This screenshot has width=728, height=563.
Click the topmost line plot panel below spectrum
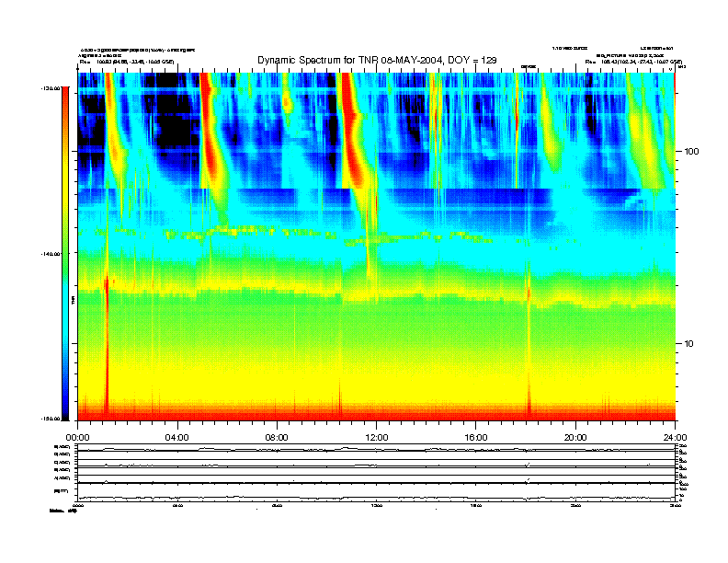(x=376, y=448)
